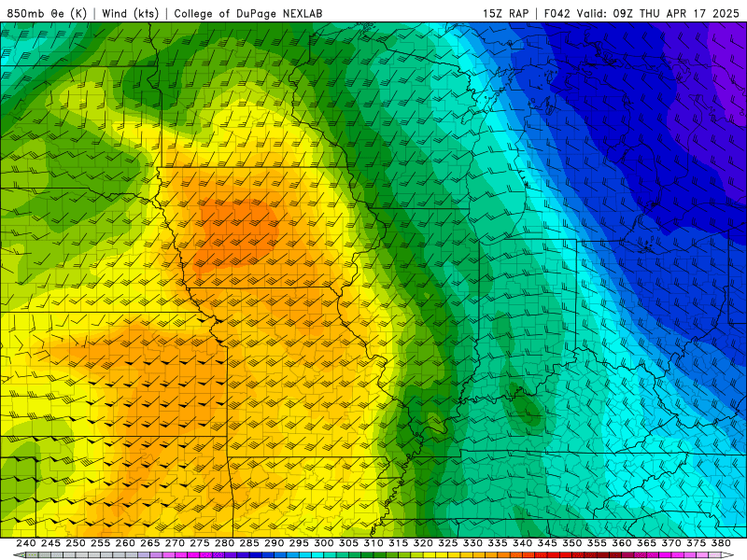Click the 300 scale label

coord(324,543)
